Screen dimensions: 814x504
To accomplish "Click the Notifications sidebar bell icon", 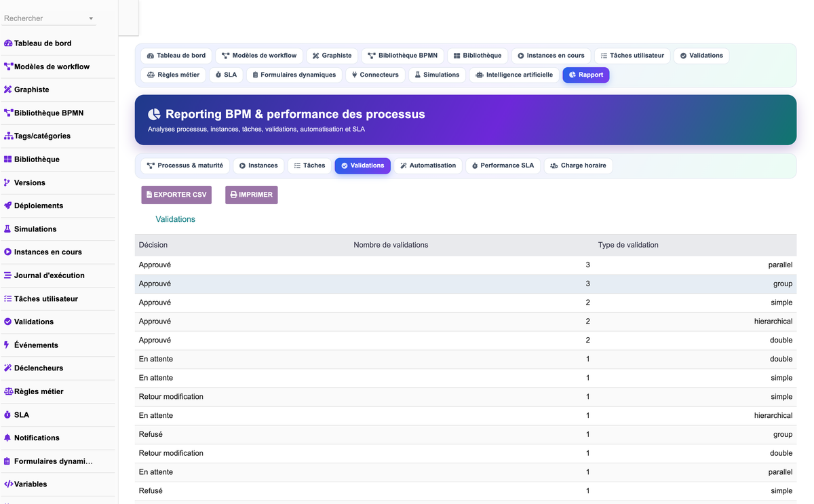I will click(7, 438).
